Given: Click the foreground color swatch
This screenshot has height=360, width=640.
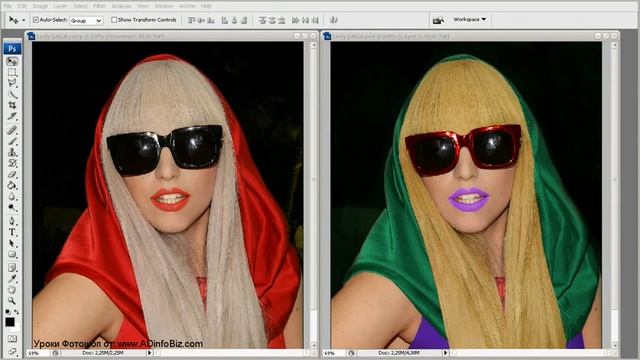Looking at the screenshot, I should [x=10, y=322].
